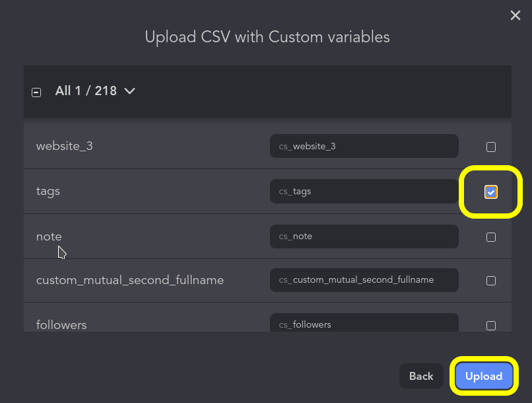This screenshot has width=532, height=403.
Task: Select the note column row label
Action: (x=49, y=237)
